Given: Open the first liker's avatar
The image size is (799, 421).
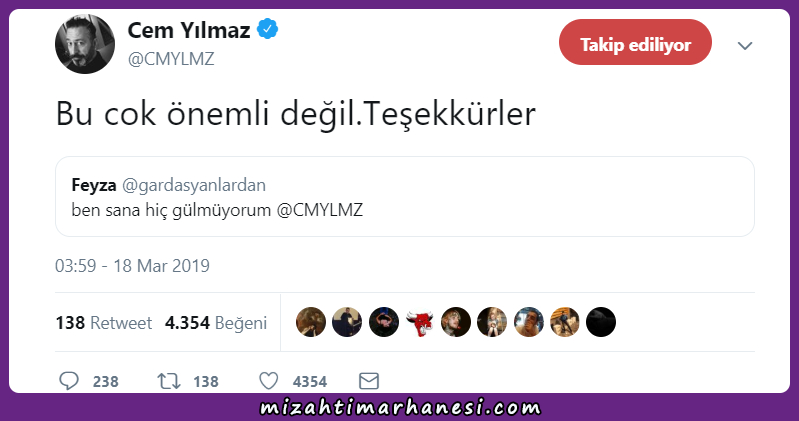Looking at the screenshot, I should click(311, 322).
